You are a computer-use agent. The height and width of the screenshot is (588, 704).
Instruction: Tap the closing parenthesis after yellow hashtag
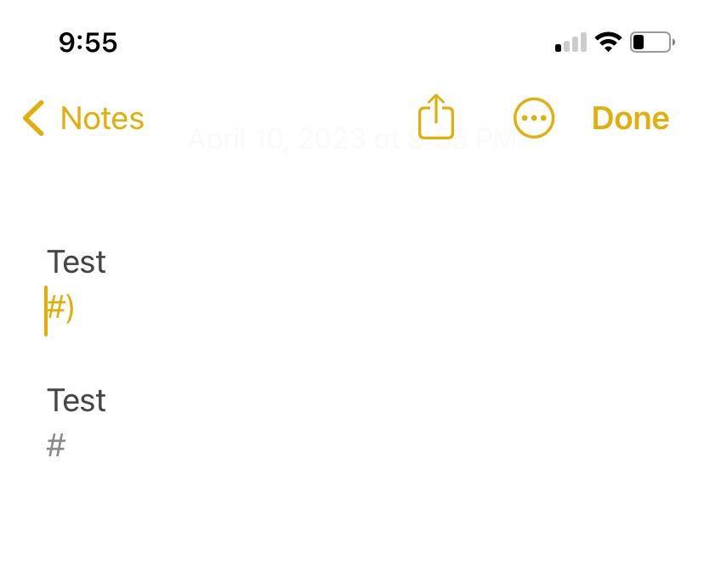(x=71, y=309)
